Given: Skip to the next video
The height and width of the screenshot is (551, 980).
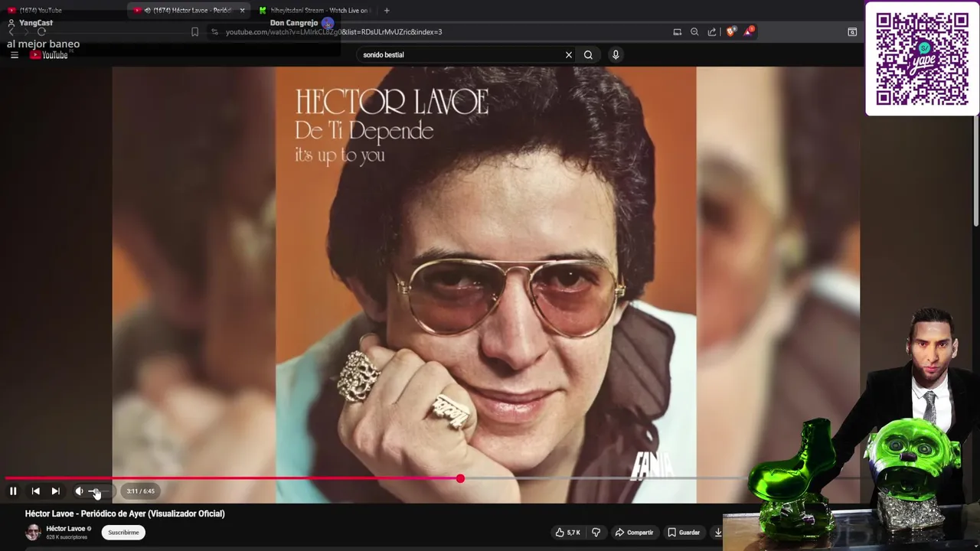Looking at the screenshot, I should pos(55,491).
